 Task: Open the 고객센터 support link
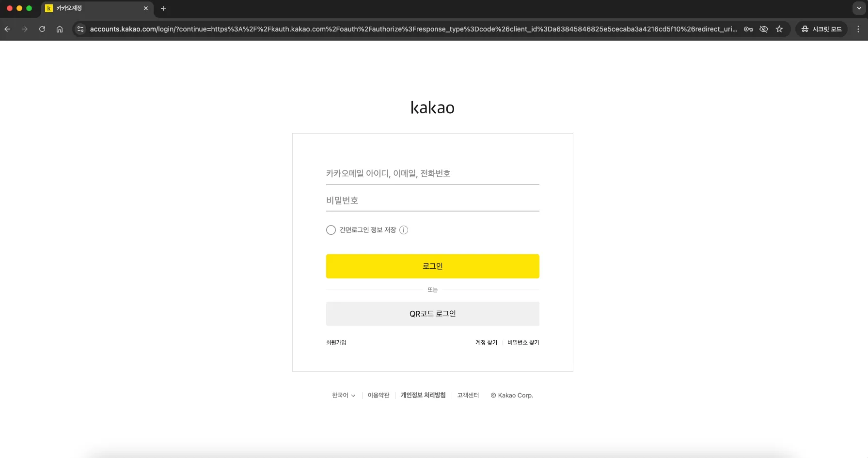(468, 395)
